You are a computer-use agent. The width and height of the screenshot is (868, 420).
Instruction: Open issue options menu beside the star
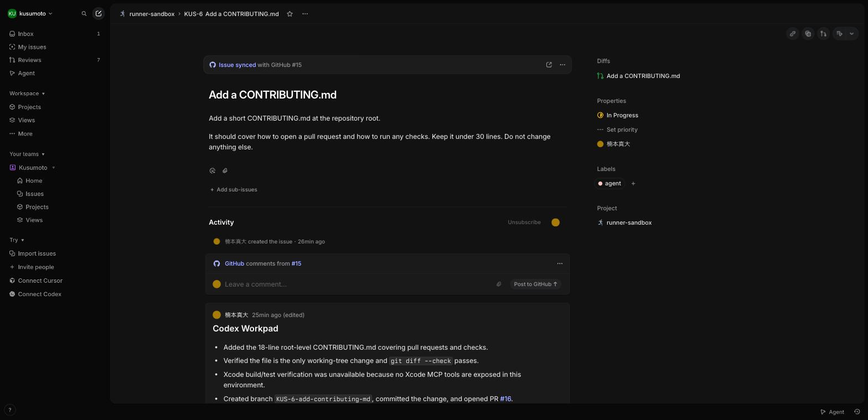pos(305,14)
